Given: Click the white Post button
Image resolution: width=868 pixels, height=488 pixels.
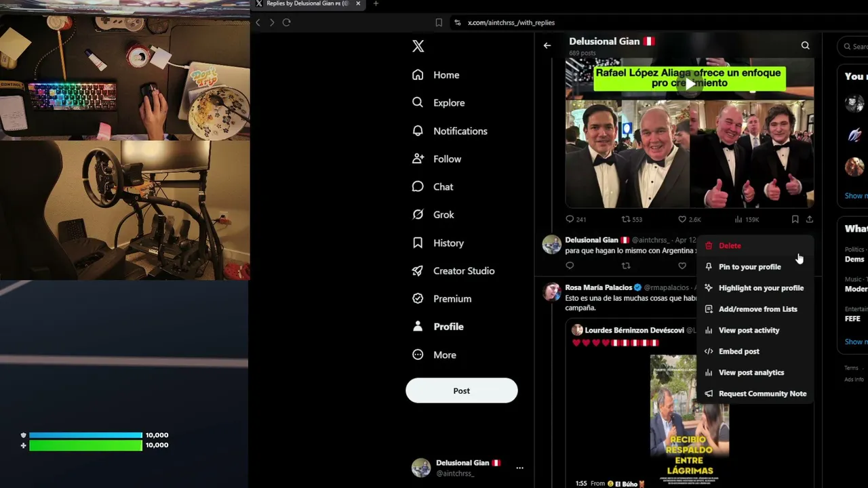Looking at the screenshot, I should coord(462,390).
